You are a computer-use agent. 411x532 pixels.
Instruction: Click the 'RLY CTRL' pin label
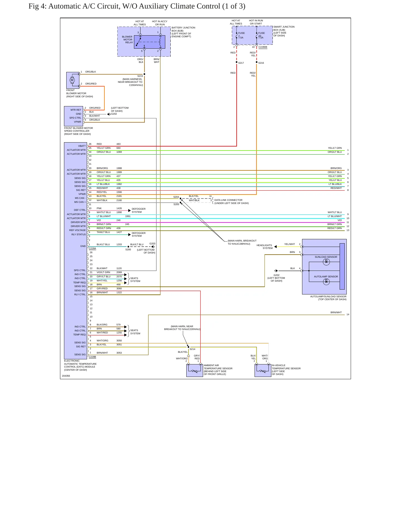(80, 294)
